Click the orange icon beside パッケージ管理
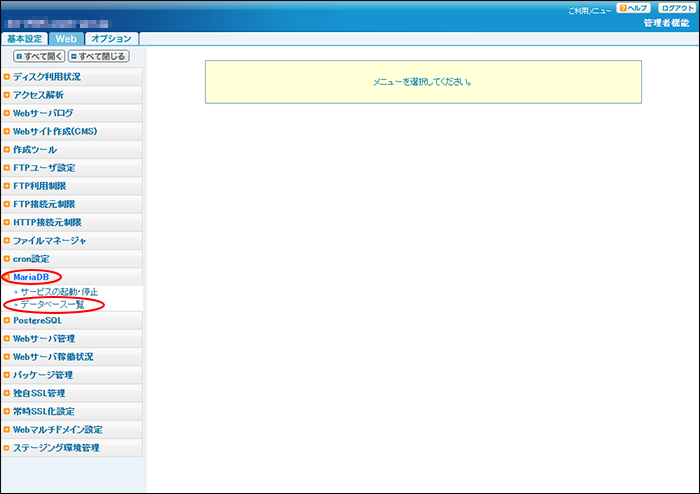This screenshot has width=700, height=494. pos(7,375)
